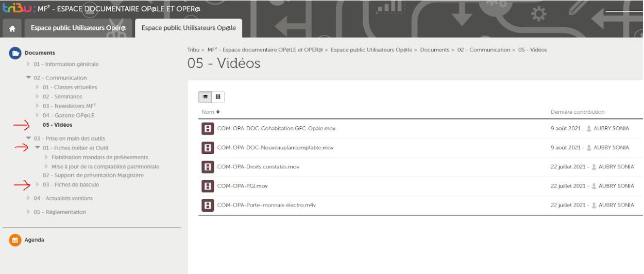Sort by Nom column header
The width and height of the screenshot is (644, 274).
click(207, 112)
